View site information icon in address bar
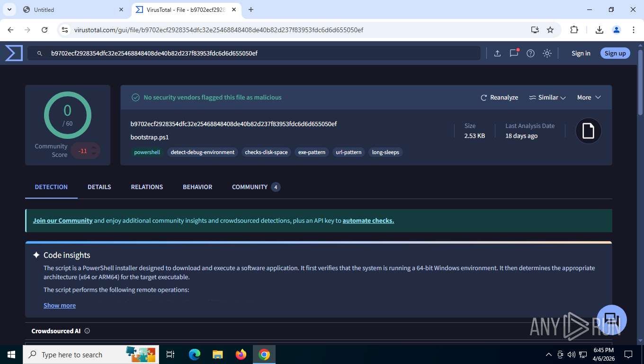The width and height of the screenshot is (644, 364). point(65,30)
